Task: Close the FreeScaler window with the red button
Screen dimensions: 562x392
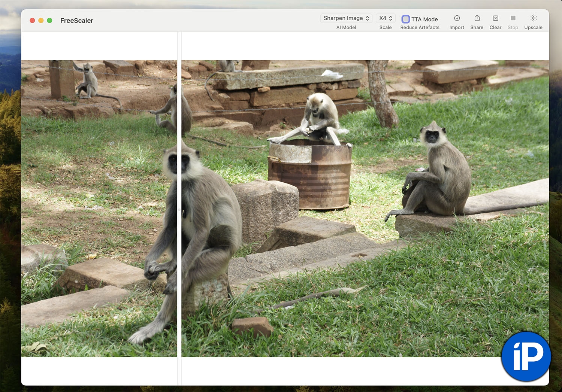Action: pyautogui.click(x=32, y=21)
